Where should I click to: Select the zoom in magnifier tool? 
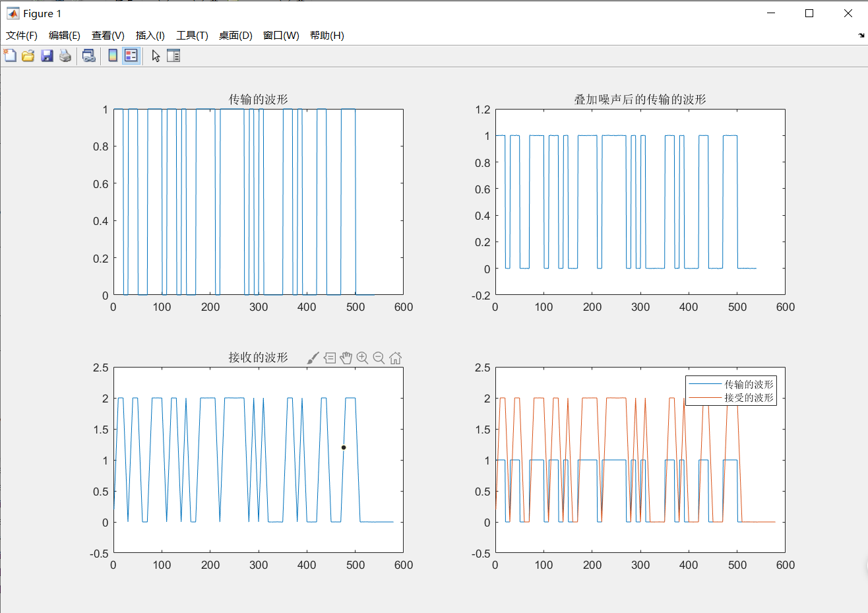click(362, 358)
